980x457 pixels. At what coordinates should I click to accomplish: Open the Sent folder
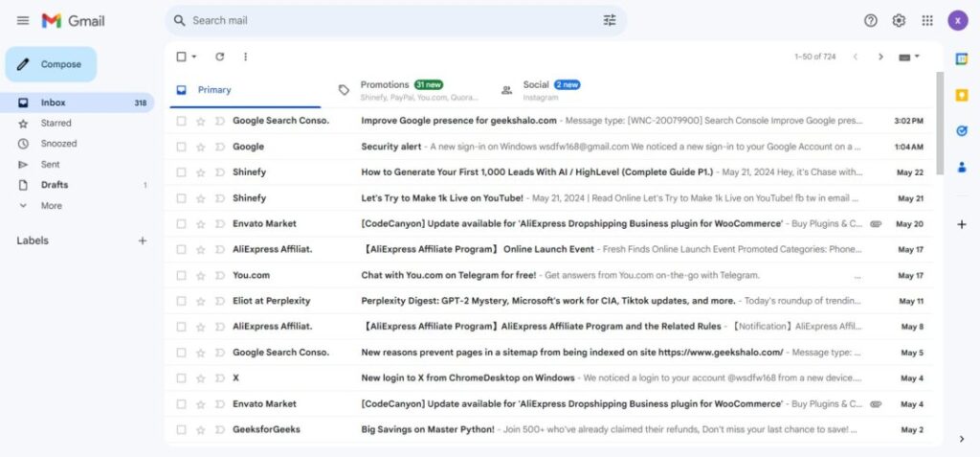78,165
